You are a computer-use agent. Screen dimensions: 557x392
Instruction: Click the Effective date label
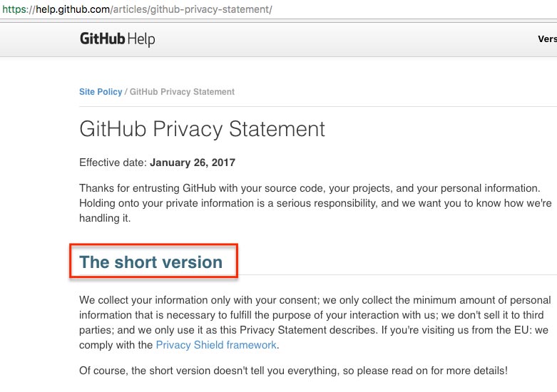point(113,163)
